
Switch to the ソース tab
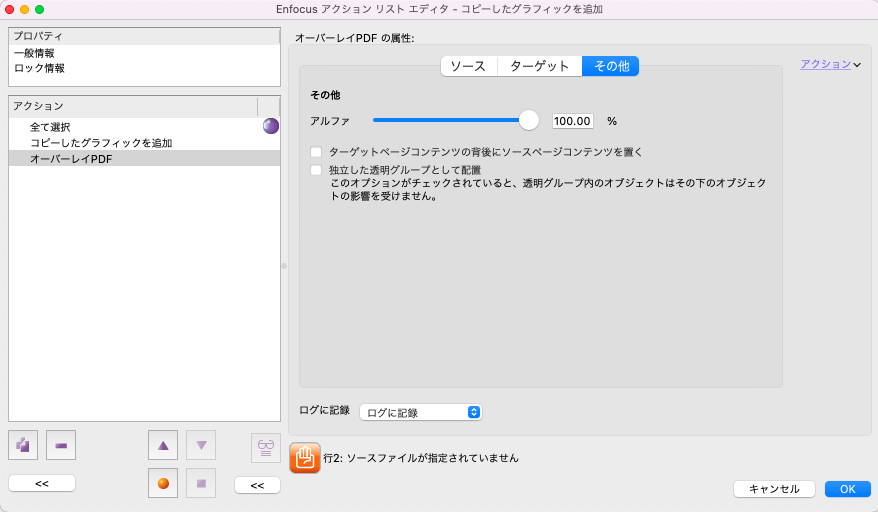(x=469, y=66)
